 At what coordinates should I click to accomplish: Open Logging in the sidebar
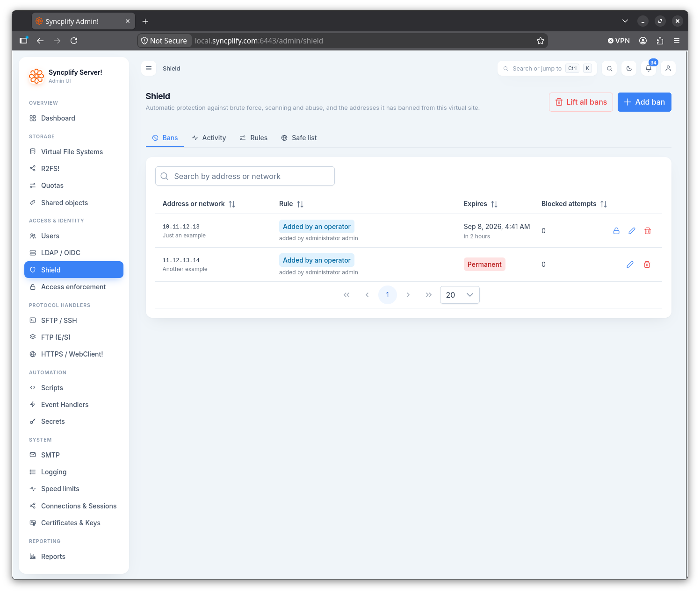[x=74, y=472]
